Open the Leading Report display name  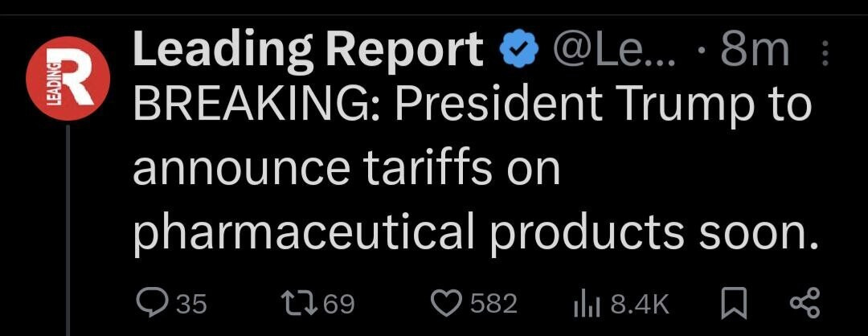308,52
